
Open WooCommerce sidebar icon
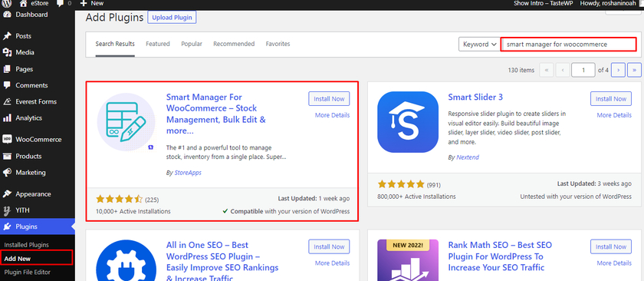coord(7,140)
